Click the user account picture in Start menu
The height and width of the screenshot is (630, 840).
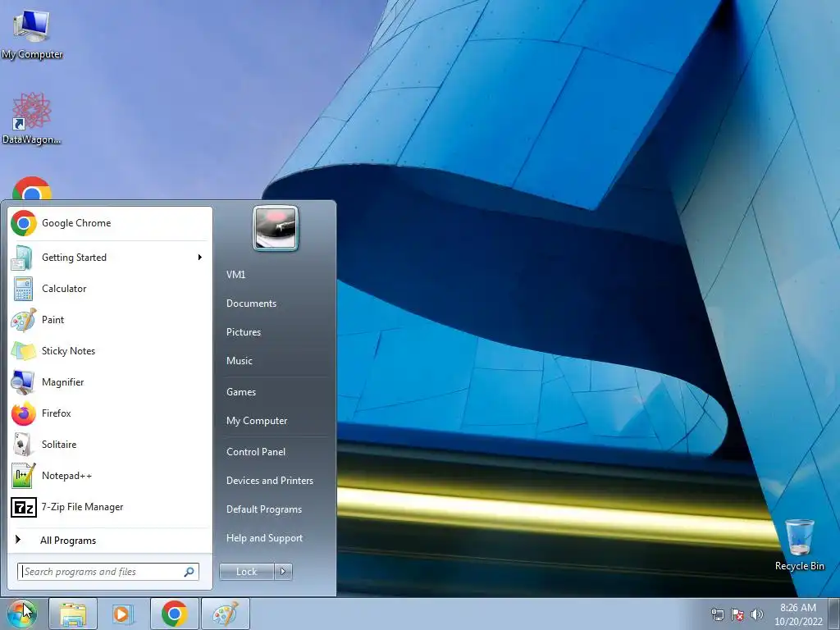[276, 228]
